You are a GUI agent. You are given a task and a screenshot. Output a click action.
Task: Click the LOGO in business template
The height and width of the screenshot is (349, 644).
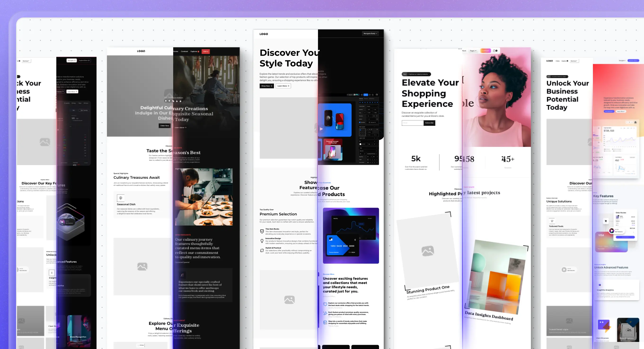point(550,61)
